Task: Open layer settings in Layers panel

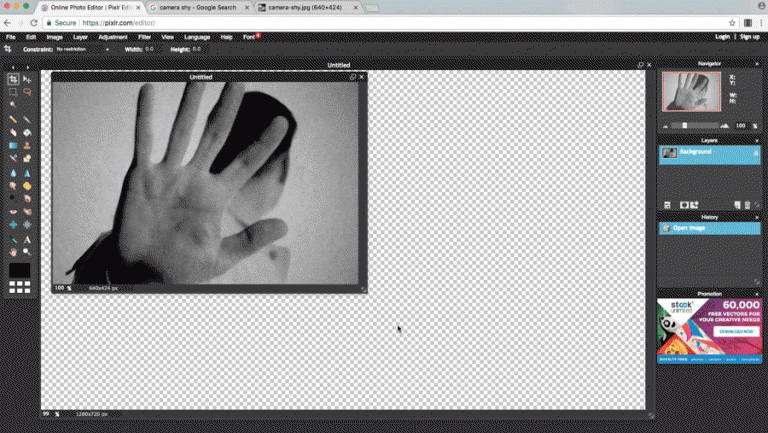Action: tap(667, 205)
